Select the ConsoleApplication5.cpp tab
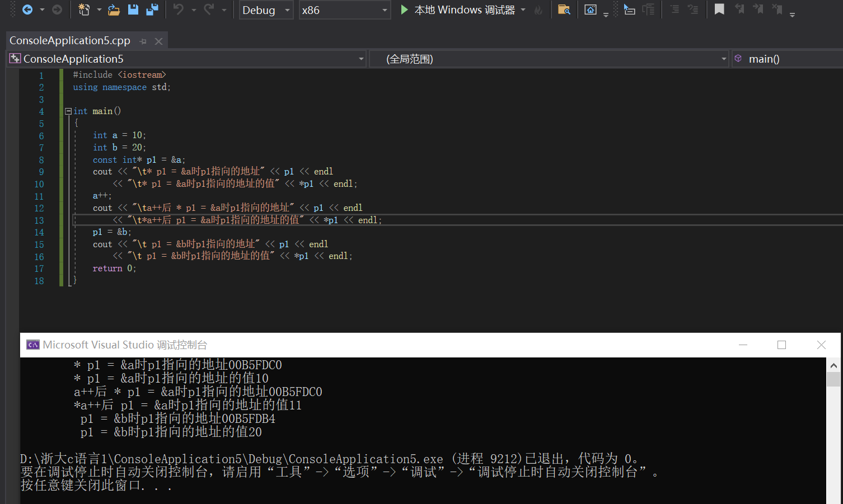 70,41
